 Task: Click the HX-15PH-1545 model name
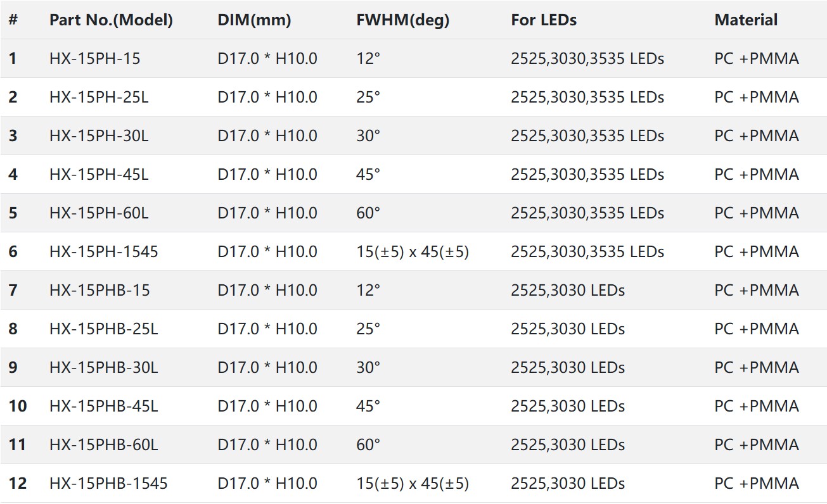[x=103, y=252]
